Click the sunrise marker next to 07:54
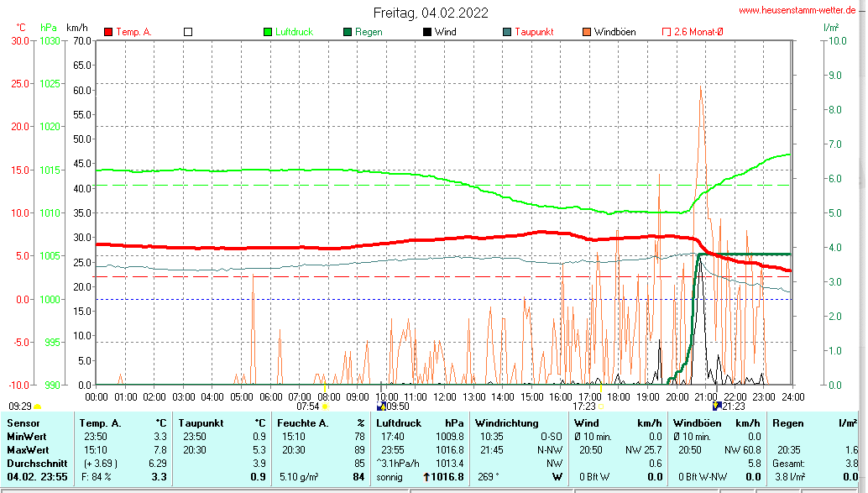The width and height of the screenshot is (868, 493). [325, 406]
